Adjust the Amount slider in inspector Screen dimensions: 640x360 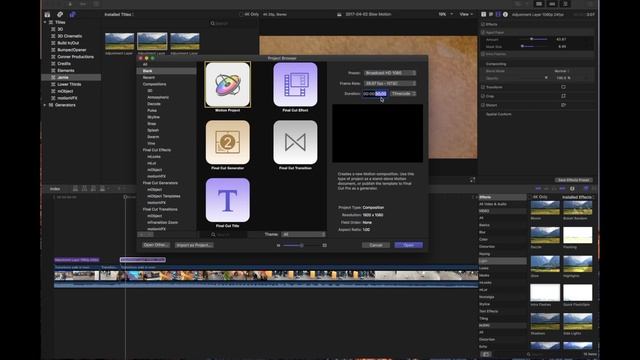(x=533, y=39)
